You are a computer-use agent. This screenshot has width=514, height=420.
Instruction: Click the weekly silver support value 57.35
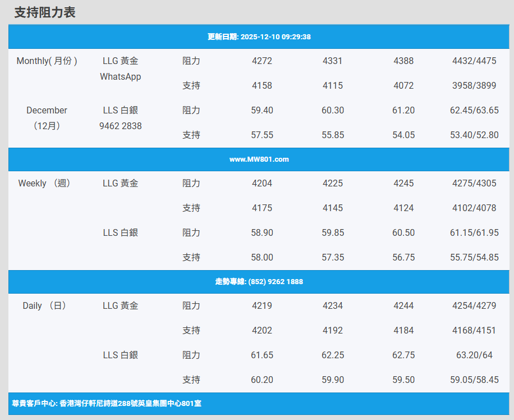(x=333, y=258)
